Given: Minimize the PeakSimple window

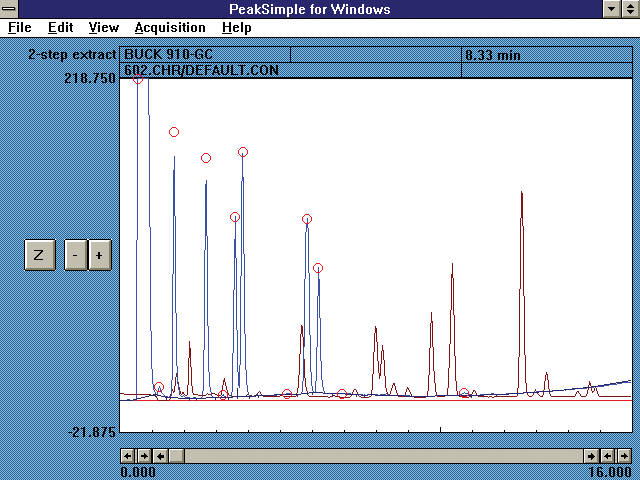Looking at the screenshot, I should (x=611, y=9).
